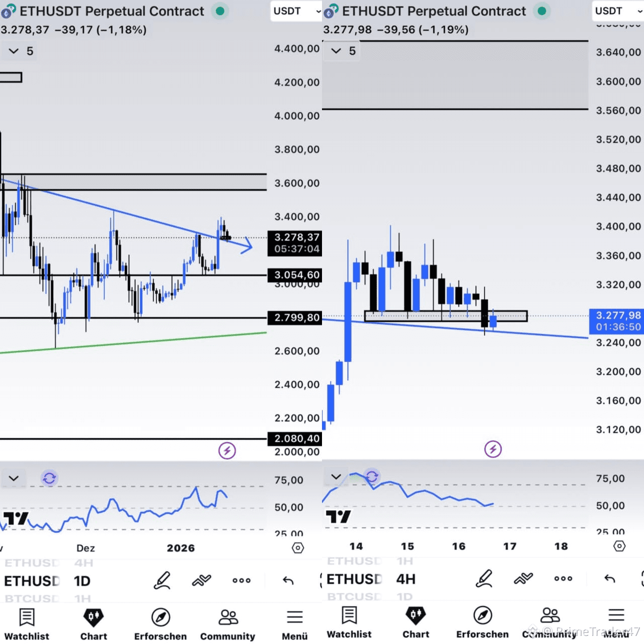Open the Erforschen tab on right bottom bar
Screen dimensions: 644x644
point(482,622)
